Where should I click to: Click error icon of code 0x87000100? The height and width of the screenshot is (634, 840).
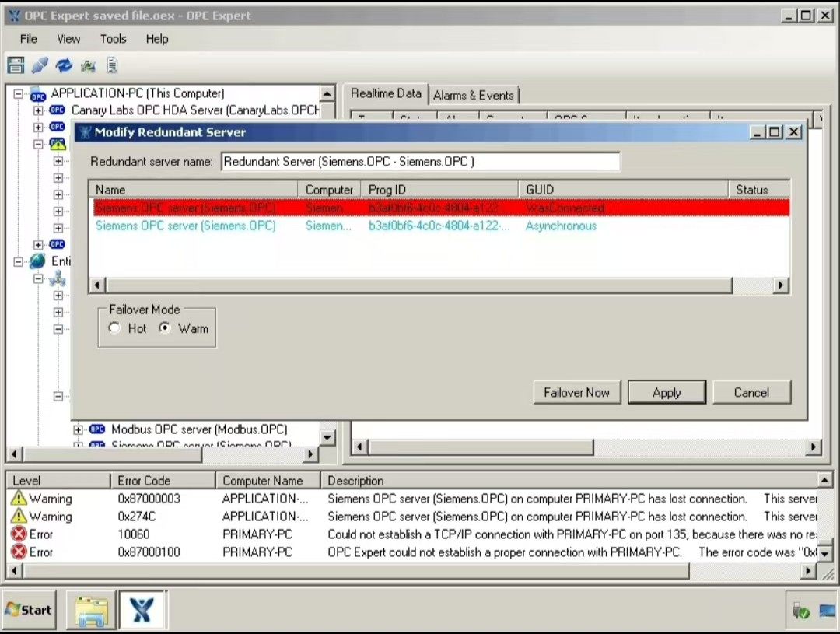pos(19,552)
